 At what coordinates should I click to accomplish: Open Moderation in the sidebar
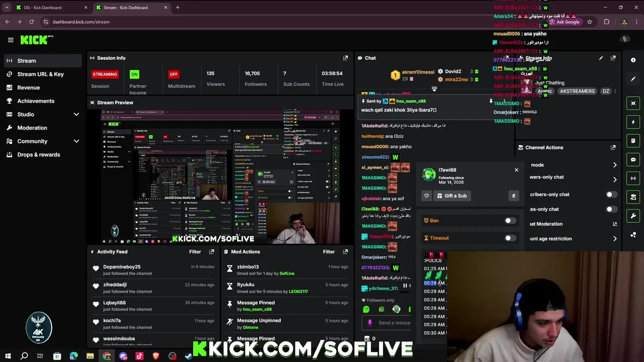coord(42,128)
